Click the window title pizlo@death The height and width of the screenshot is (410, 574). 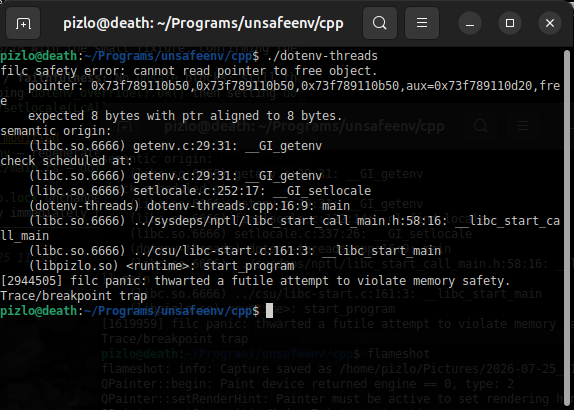coord(203,23)
